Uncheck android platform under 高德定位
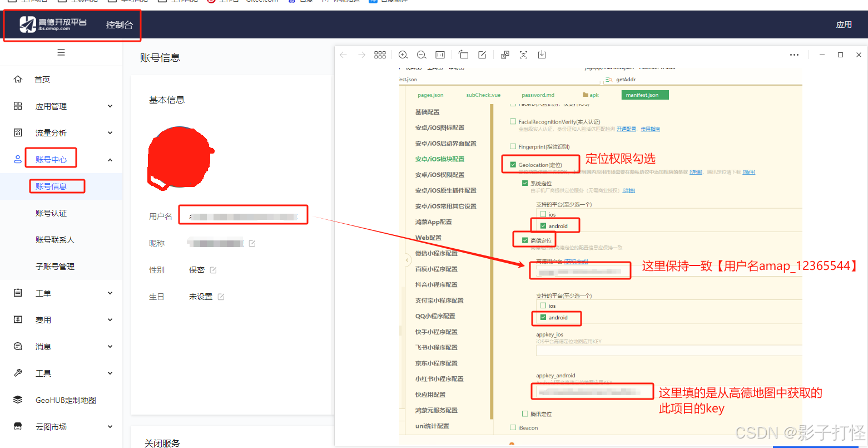Viewport: 868px width, 448px height. point(543,317)
